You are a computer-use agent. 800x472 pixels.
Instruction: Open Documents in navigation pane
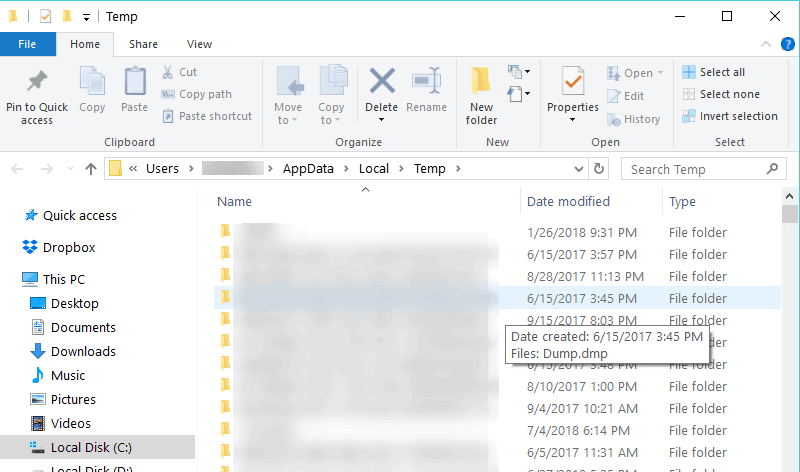coord(73,327)
